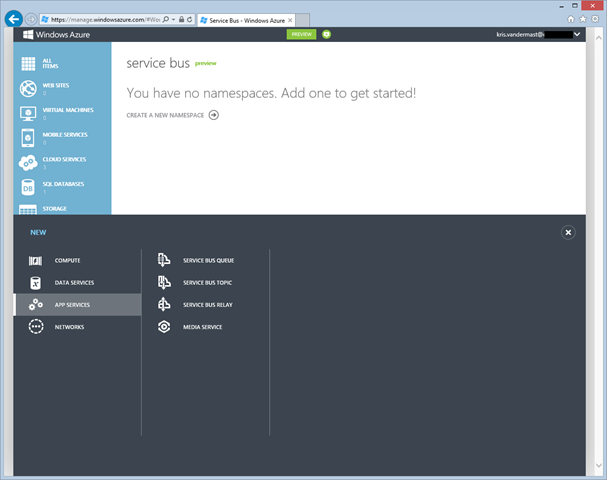Click the refresh icon in address bar

point(190,19)
